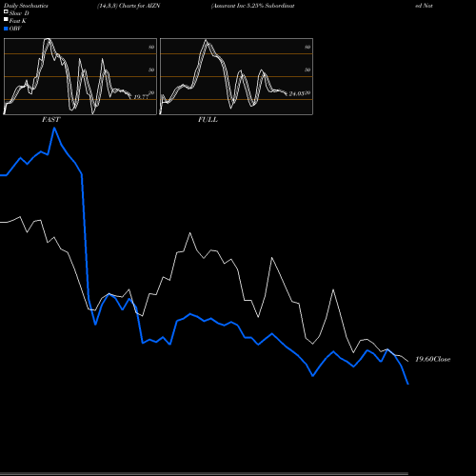Click the FAST label below chart
476x476 pixels.
click(50, 120)
